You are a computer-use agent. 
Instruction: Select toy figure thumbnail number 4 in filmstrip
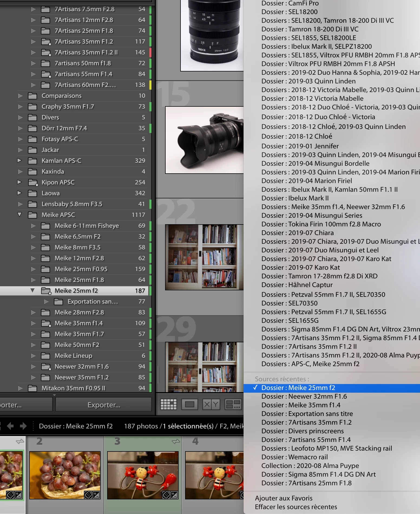tap(214, 475)
